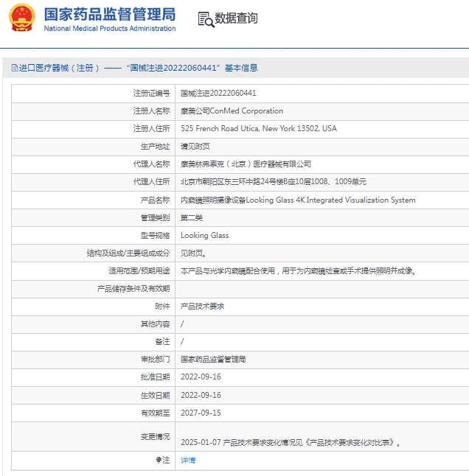Select intended use text 本产品与光学内窥镜配合使用
This screenshot has width=469, height=476.
click(x=298, y=270)
